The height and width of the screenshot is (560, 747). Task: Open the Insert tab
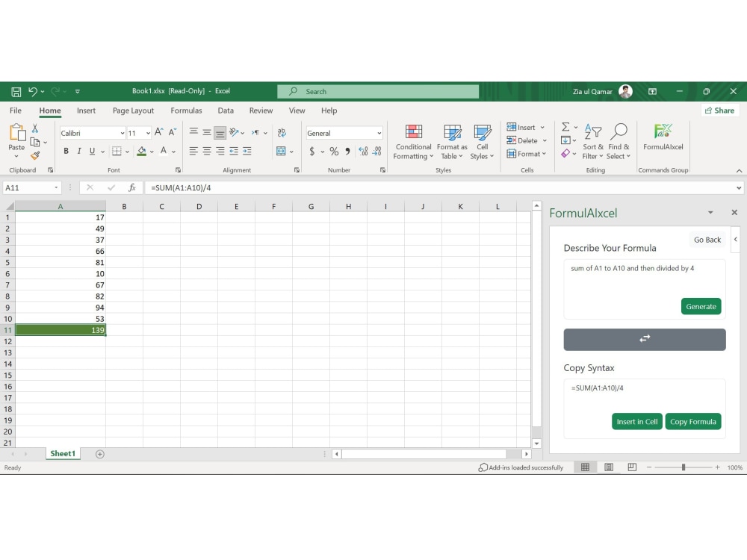[86, 111]
